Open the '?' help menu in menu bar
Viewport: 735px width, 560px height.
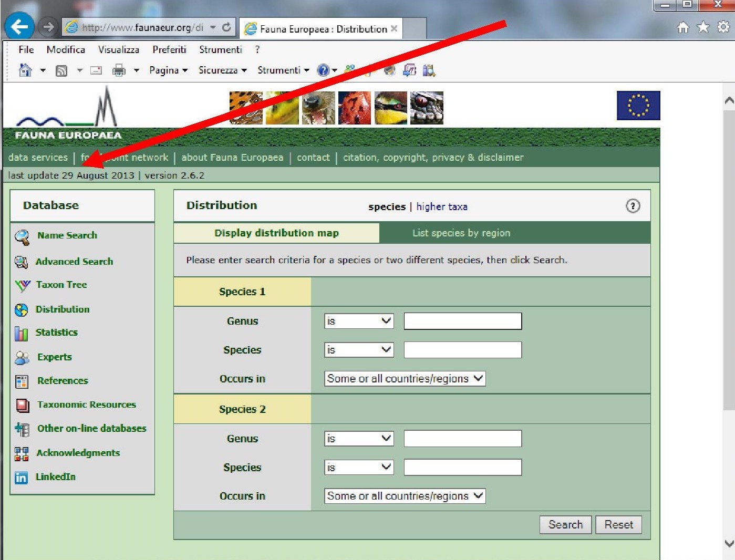click(257, 49)
